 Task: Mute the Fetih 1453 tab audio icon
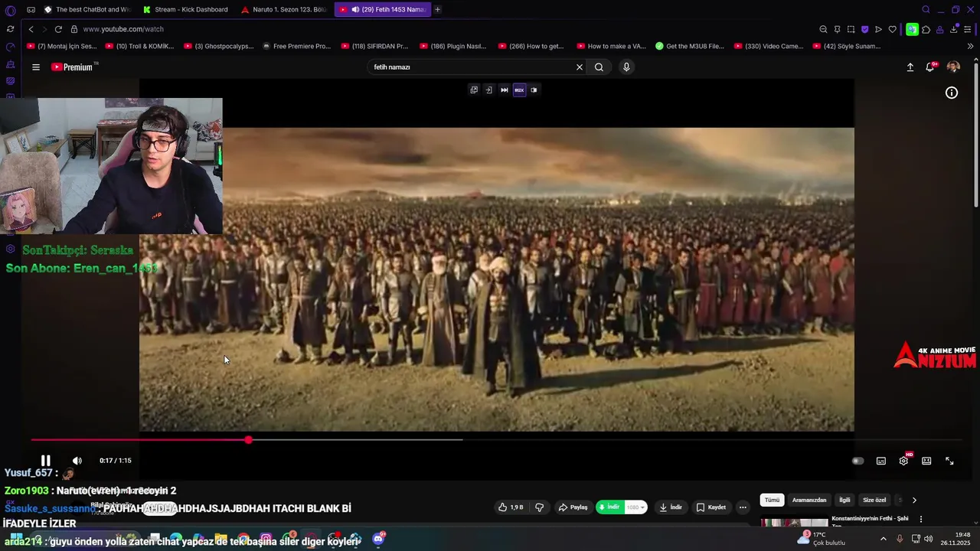(355, 9)
